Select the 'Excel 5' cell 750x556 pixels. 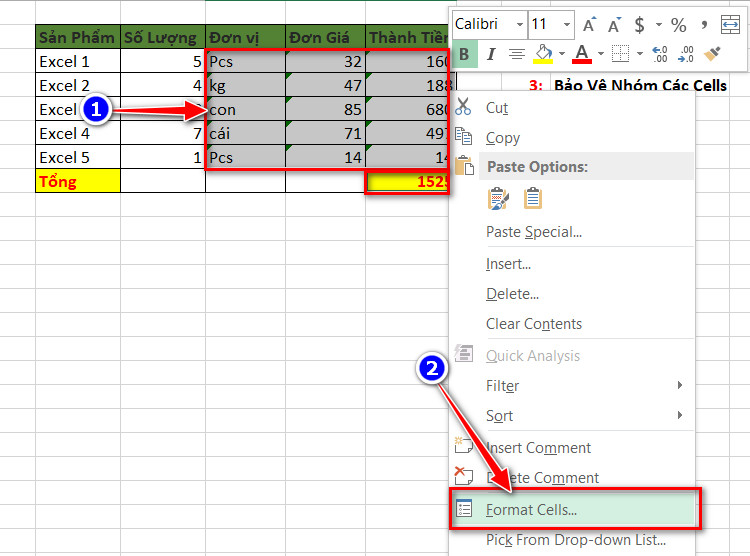click(x=78, y=157)
